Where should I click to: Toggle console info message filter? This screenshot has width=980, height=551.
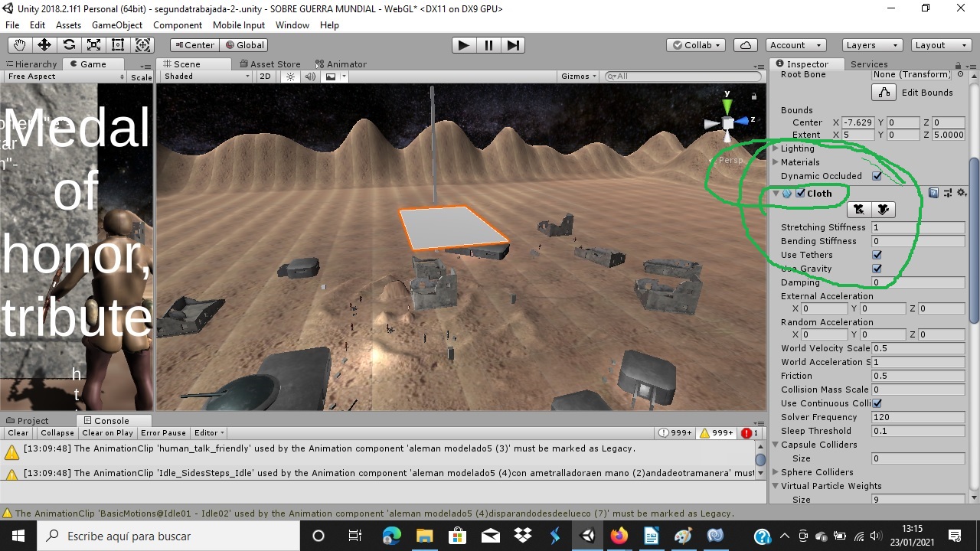(676, 433)
